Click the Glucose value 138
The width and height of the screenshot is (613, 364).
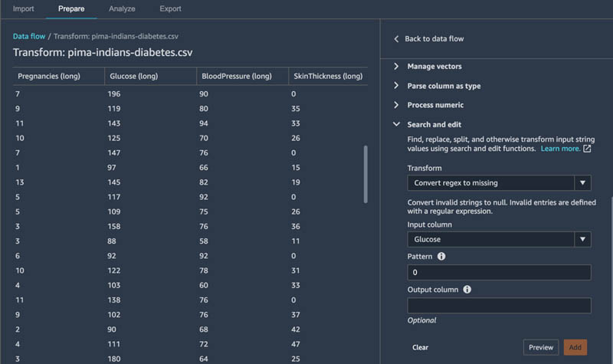point(114,300)
